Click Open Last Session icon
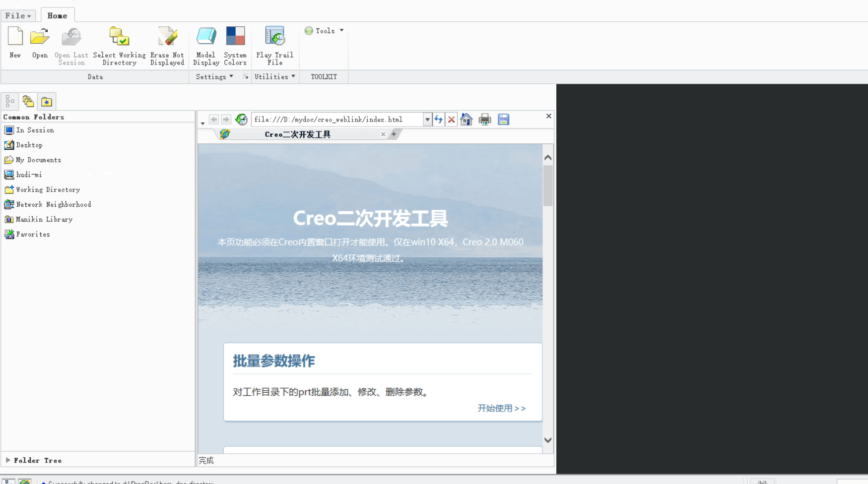 click(71, 46)
